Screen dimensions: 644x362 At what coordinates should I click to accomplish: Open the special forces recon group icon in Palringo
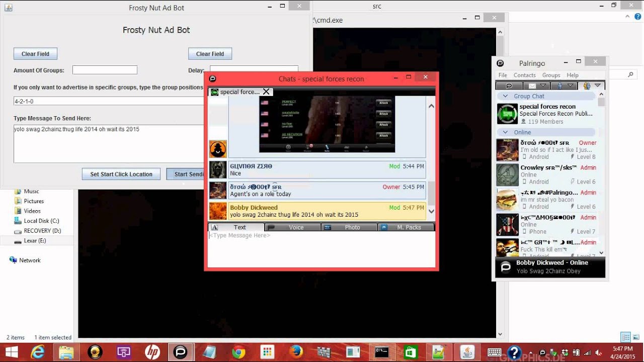click(507, 114)
